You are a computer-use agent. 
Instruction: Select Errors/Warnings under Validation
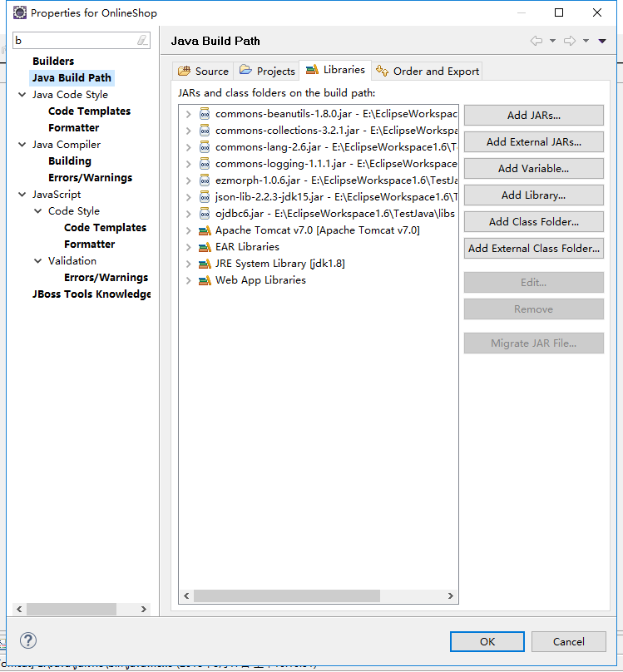pyautogui.click(x=106, y=278)
